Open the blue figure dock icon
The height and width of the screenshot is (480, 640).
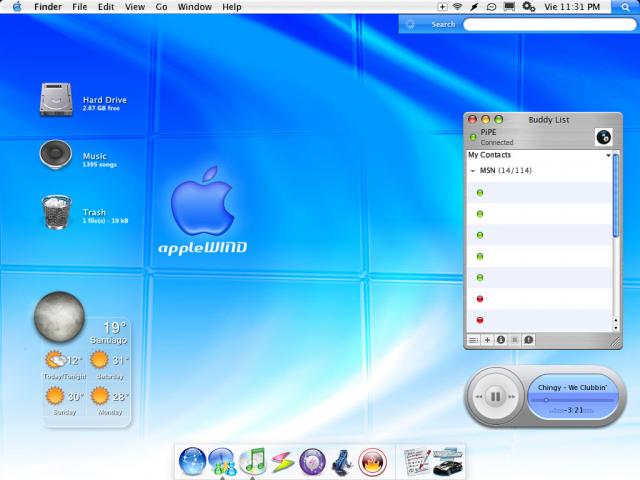(x=342, y=462)
